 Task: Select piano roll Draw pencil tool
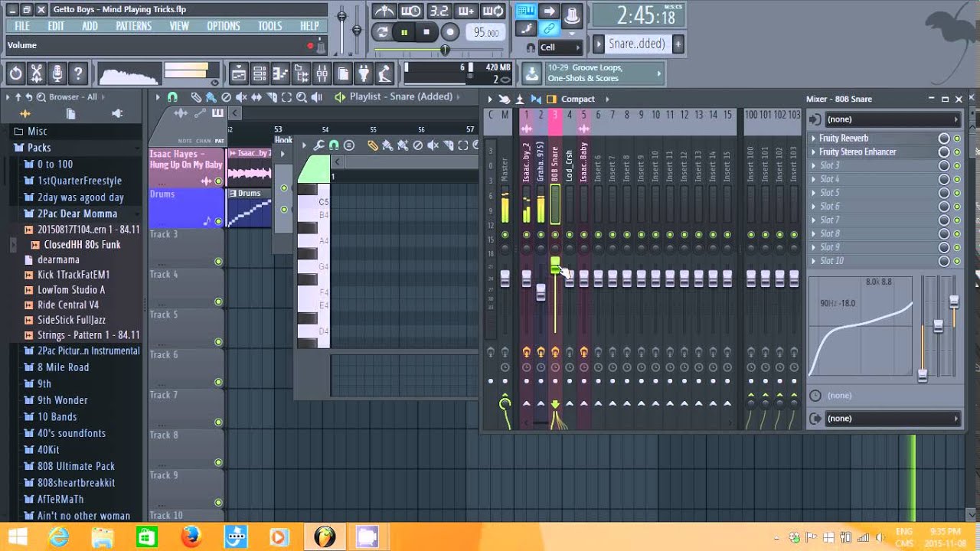[373, 145]
